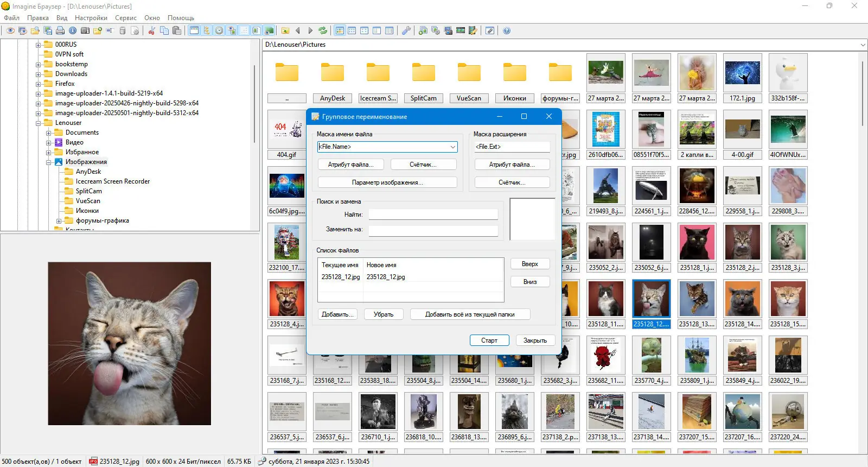This screenshot has height=467, width=868.
Task: Switch to colored thumbnails view mode icon
Action: point(340,30)
